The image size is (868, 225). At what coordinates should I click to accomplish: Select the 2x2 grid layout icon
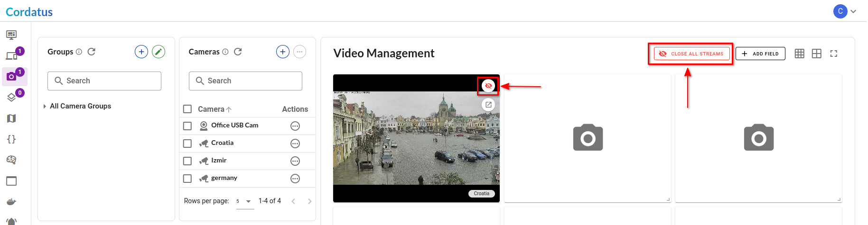pos(816,54)
